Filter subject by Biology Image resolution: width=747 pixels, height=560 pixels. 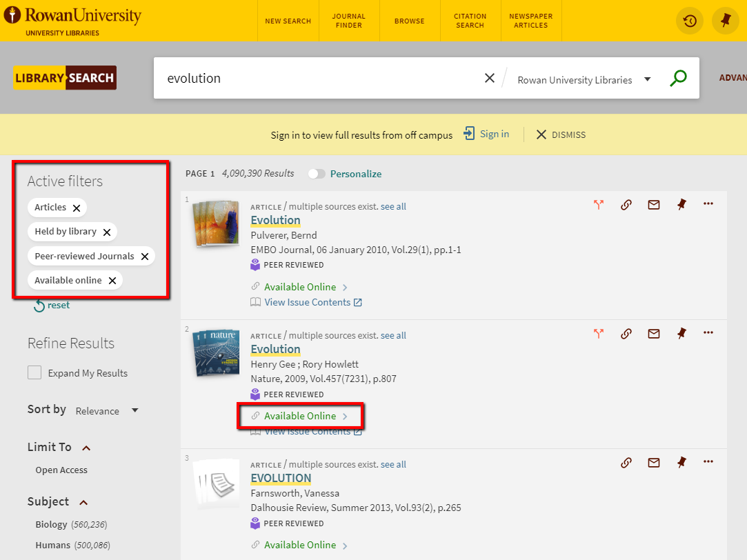click(x=71, y=524)
